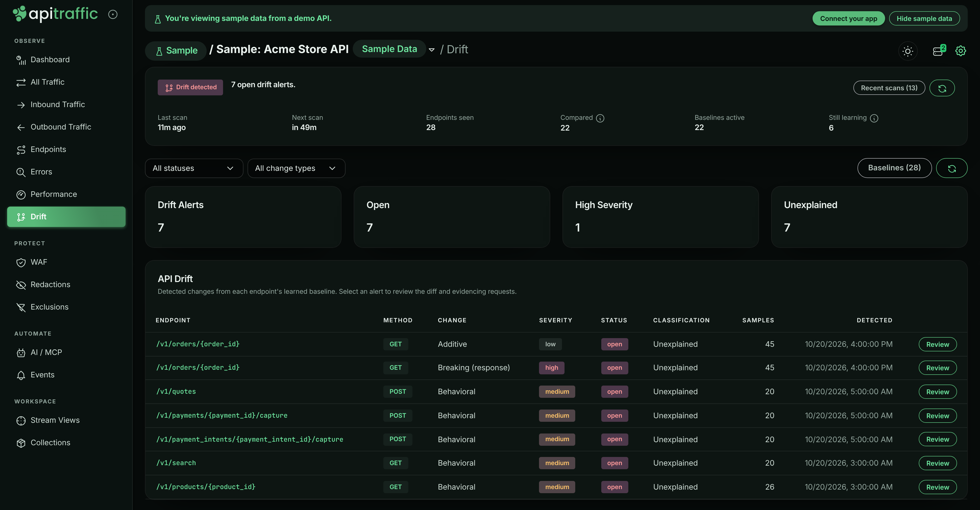Screen dimensions: 980x510
Task: Review the /v1/quotes drift alert
Action: (x=937, y=392)
